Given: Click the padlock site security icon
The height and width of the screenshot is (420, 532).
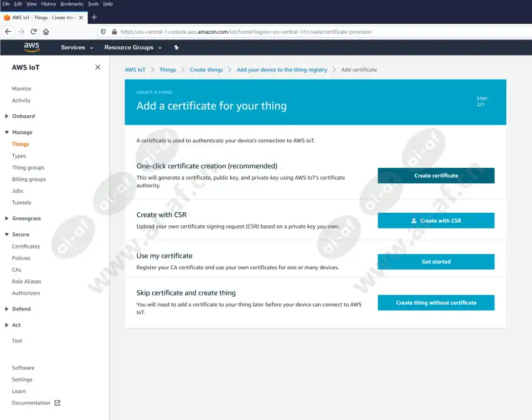Looking at the screenshot, I should click(x=115, y=31).
